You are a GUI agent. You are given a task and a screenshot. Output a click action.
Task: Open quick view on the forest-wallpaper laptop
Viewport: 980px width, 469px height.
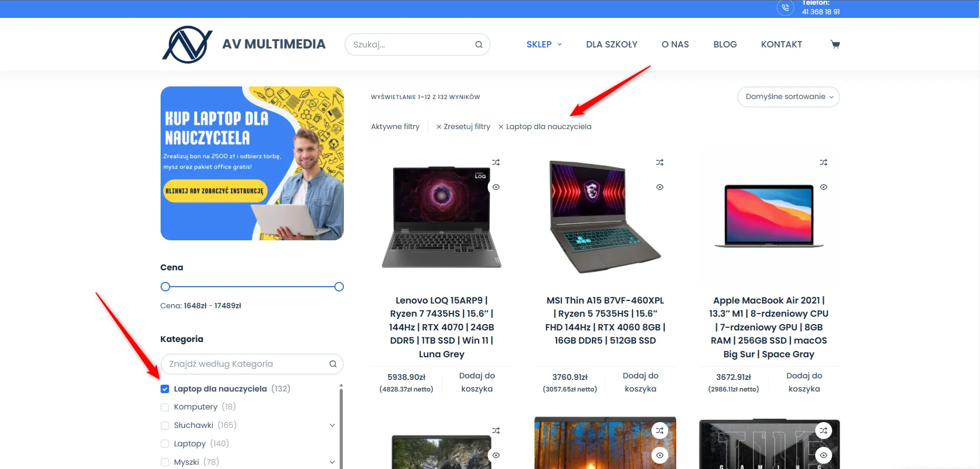click(x=660, y=455)
